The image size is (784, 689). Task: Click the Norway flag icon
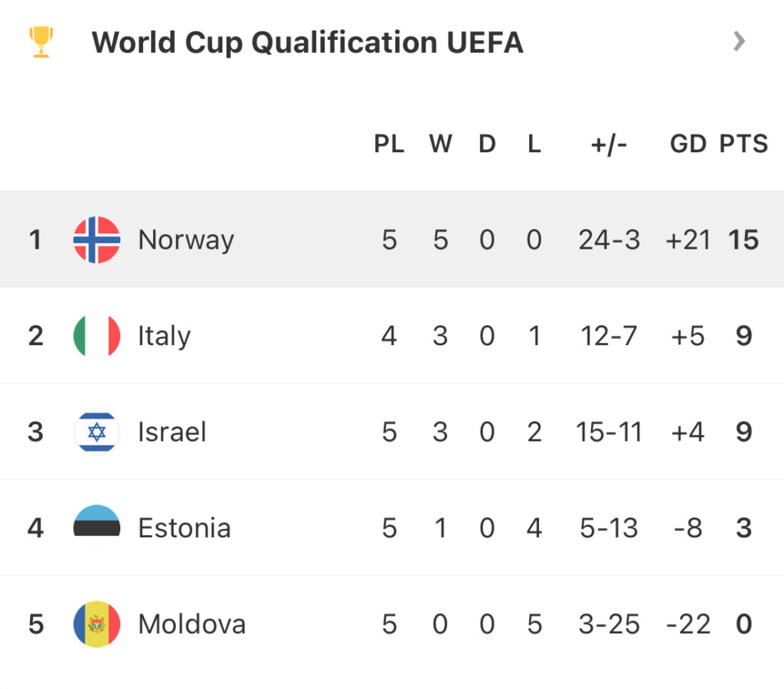(96, 240)
